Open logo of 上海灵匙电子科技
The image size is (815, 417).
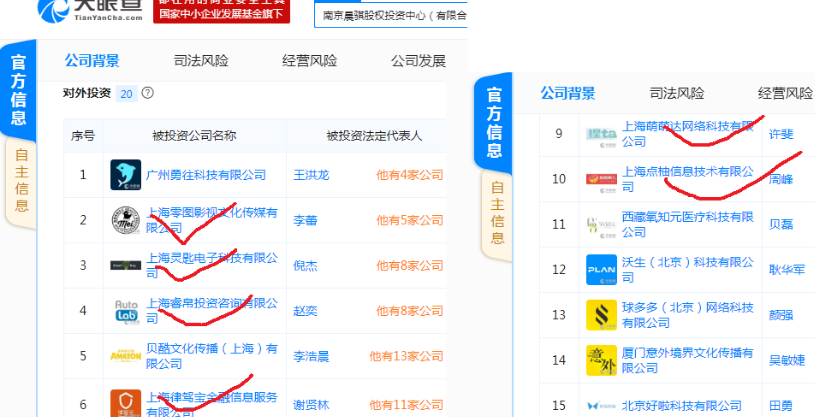126,265
